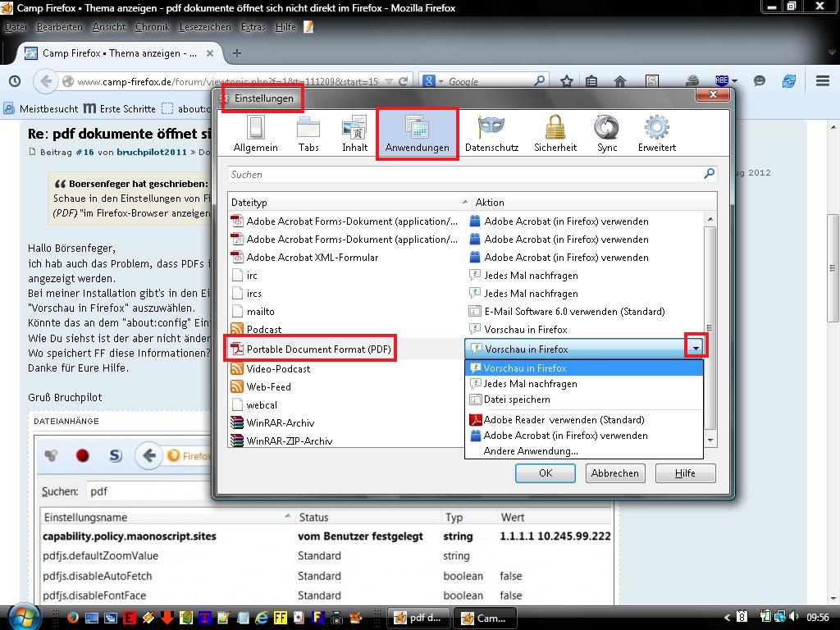Open Internet Explorer from the taskbar
The width and height of the screenshot is (840, 630).
click(261, 618)
